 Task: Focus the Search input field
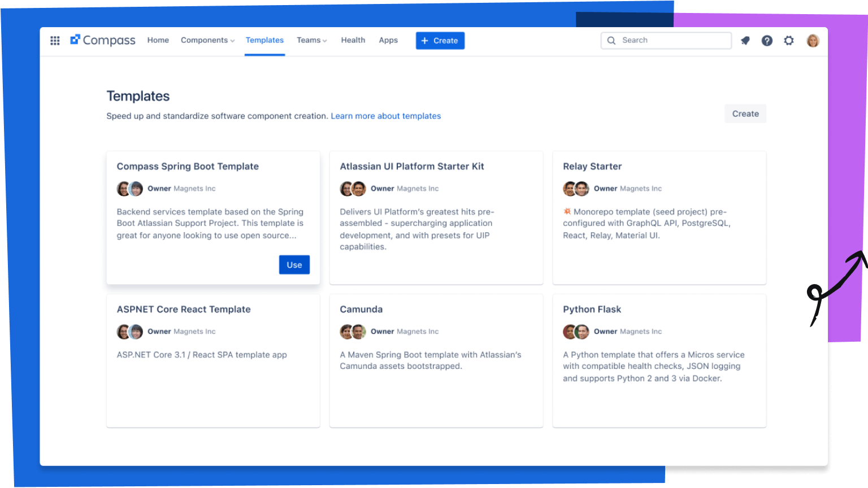point(672,41)
